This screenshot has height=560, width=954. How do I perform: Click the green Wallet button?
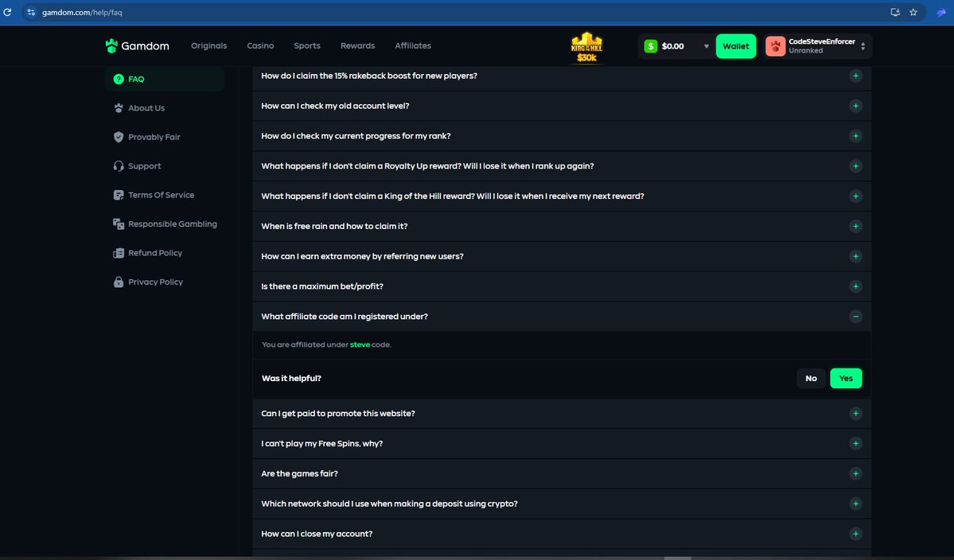[735, 46]
